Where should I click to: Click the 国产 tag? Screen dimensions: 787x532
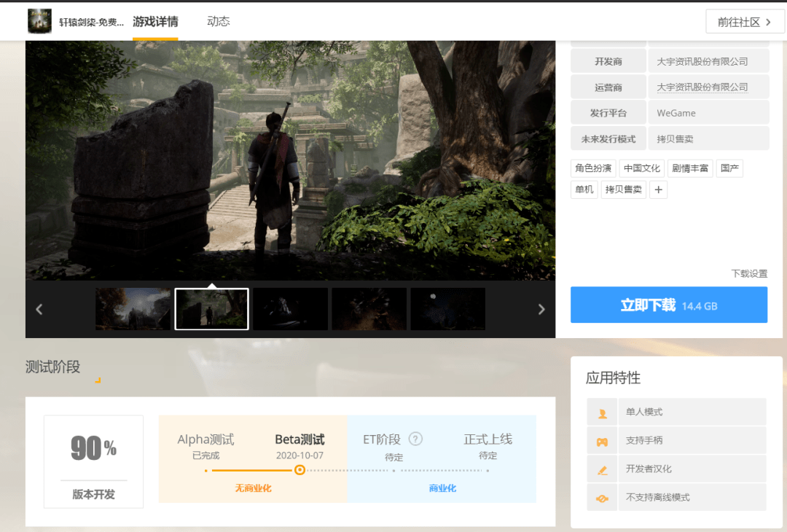(729, 168)
